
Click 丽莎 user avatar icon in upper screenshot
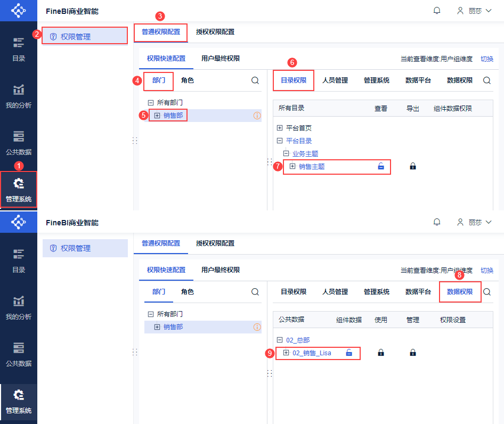click(460, 11)
